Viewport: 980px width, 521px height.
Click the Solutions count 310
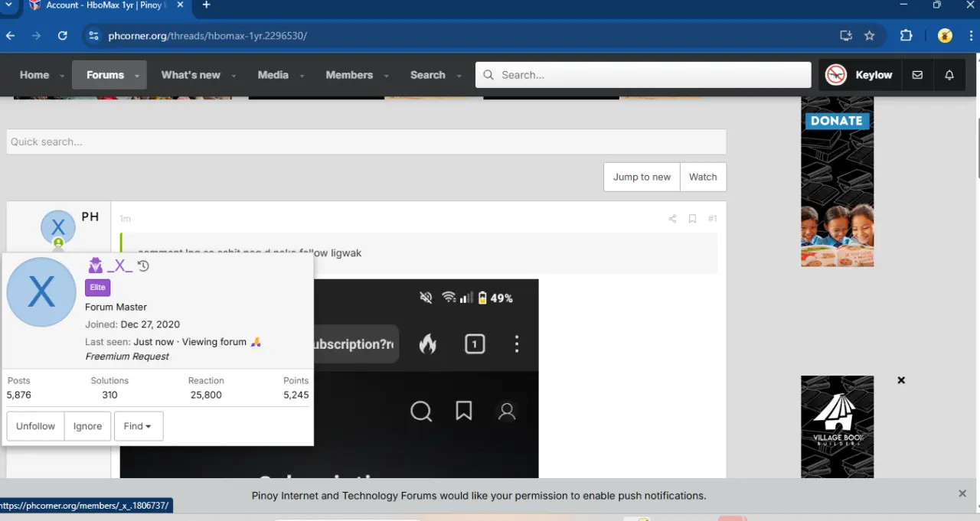tap(109, 395)
